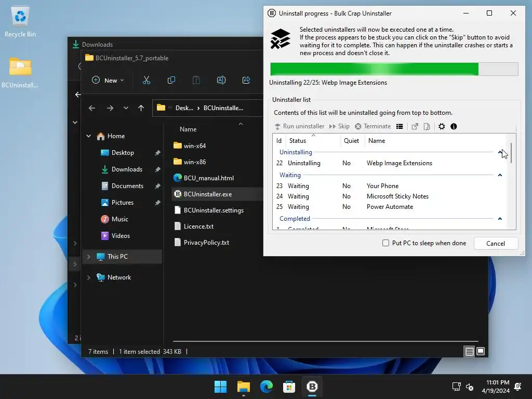Viewport: 532px width, 399px height.
Task: Open the Recycle Bin desktop icon
Action: point(20,22)
